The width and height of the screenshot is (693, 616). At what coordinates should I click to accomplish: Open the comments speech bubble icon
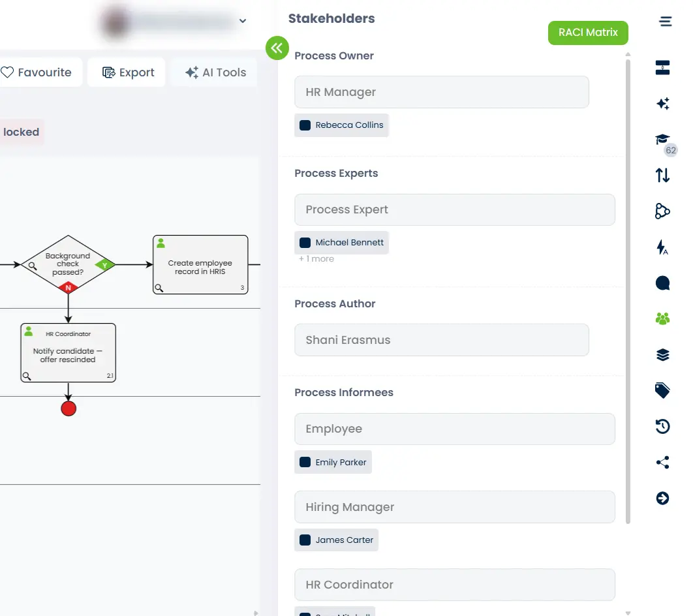(662, 283)
